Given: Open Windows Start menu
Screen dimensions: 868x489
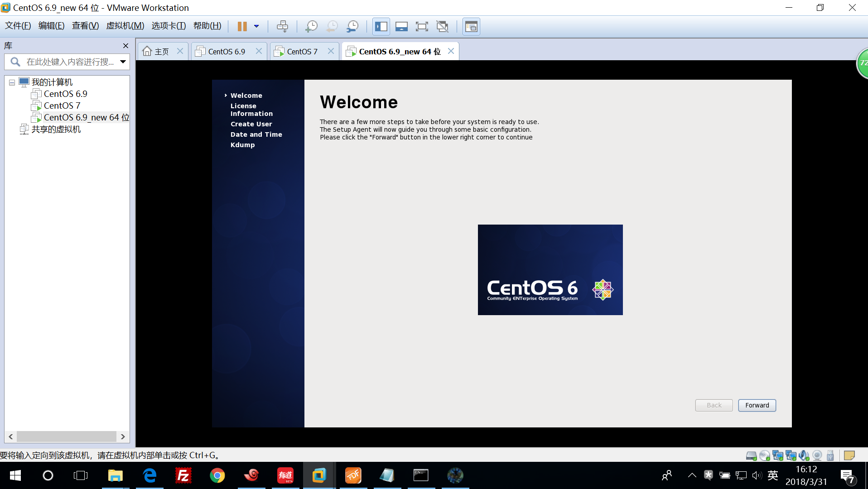Looking at the screenshot, I should pyautogui.click(x=15, y=475).
